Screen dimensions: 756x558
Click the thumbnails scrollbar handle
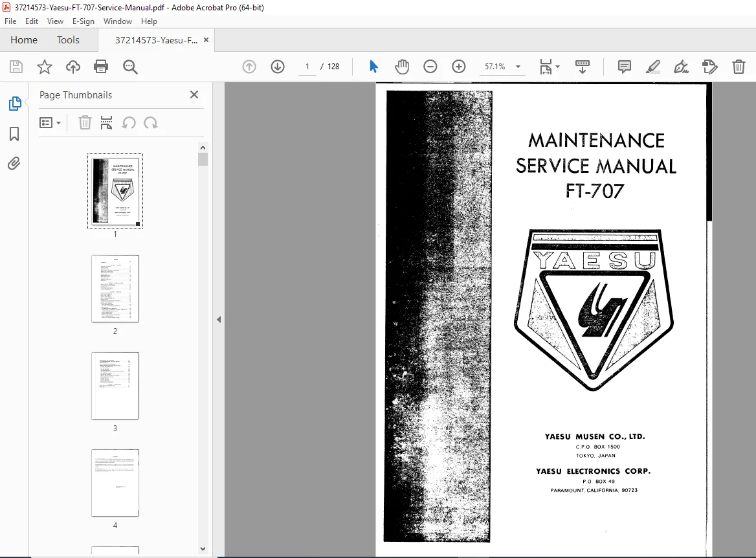203,159
